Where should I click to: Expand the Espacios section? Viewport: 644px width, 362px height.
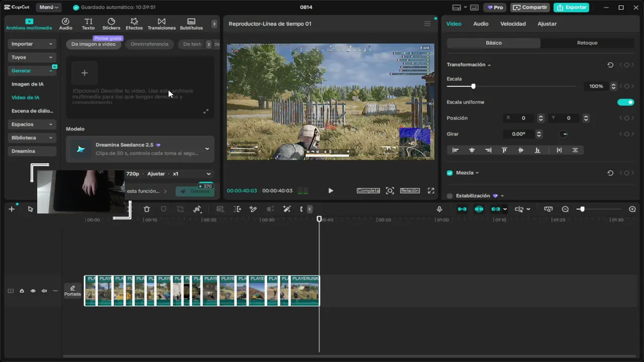point(32,124)
